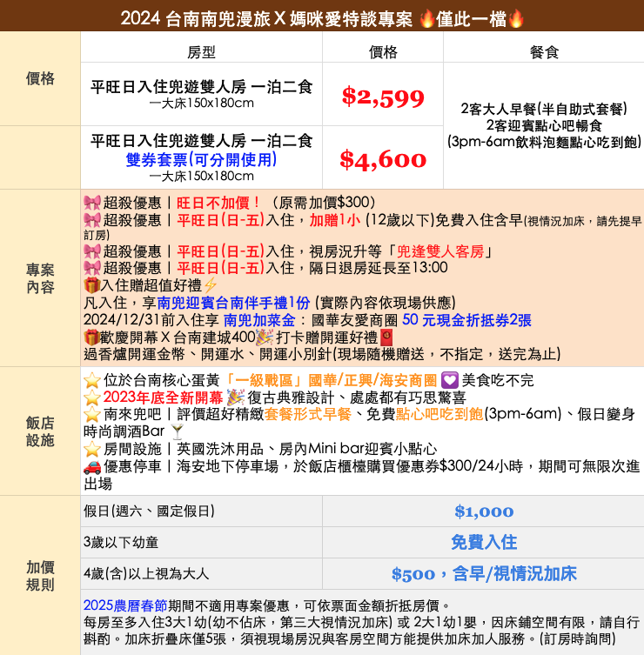Select the lightning bolt emoji after 入住贈超值好禮
The height and width of the screenshot is (655, 644).
[x=210, y=285]
